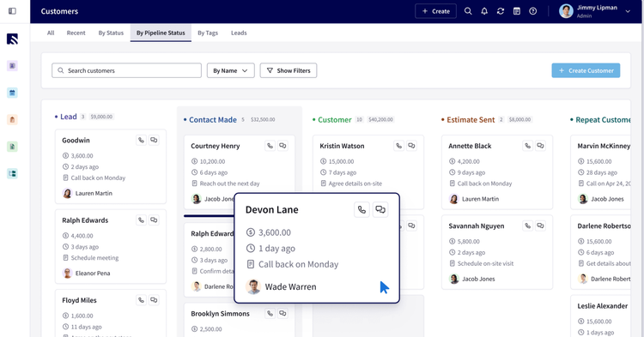Open the Floyd Miles customer name
The height and width of the screenshot is (337, 644).
tap(79, 300)
